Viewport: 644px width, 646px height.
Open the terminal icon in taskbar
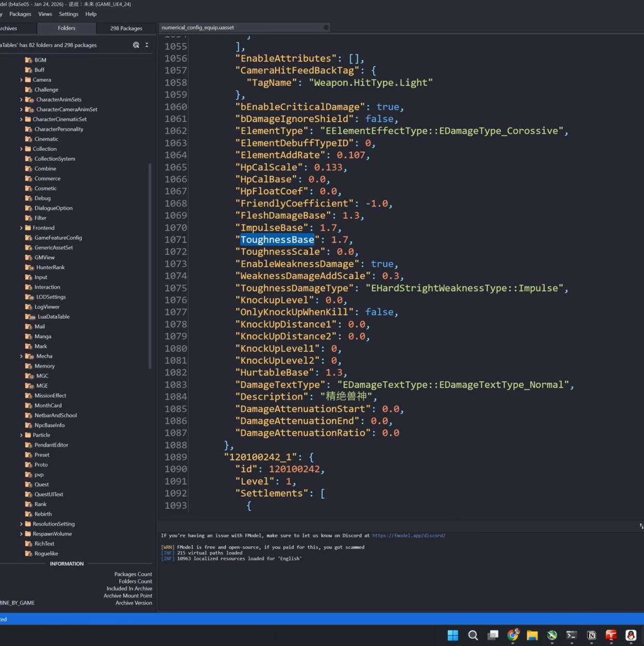click(x=571, y=635)
